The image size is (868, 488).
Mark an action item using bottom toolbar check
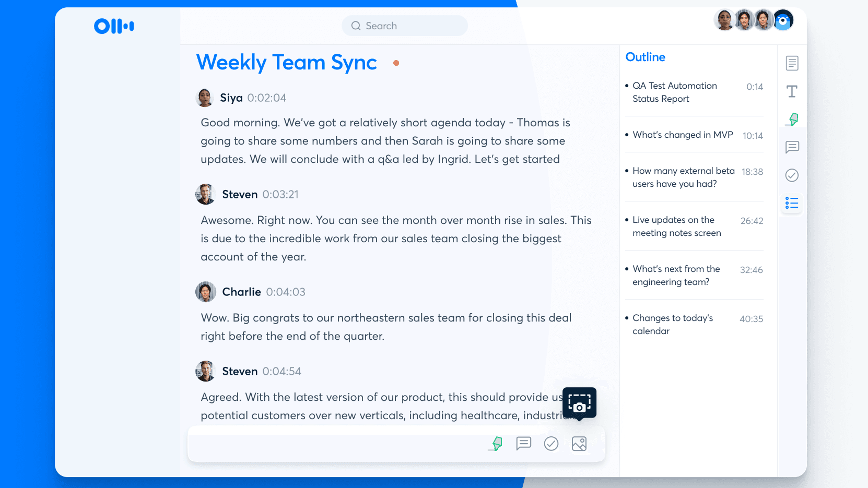click(551, 444)
